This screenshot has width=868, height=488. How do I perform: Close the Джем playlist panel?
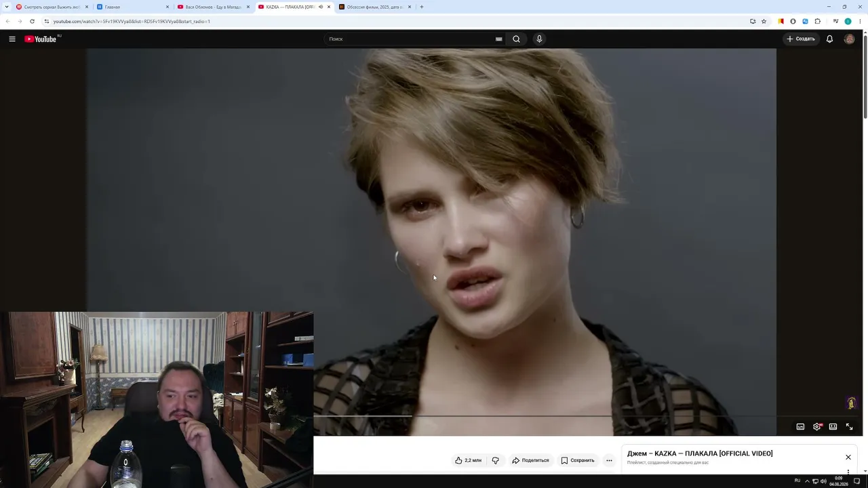click(848, 457)
